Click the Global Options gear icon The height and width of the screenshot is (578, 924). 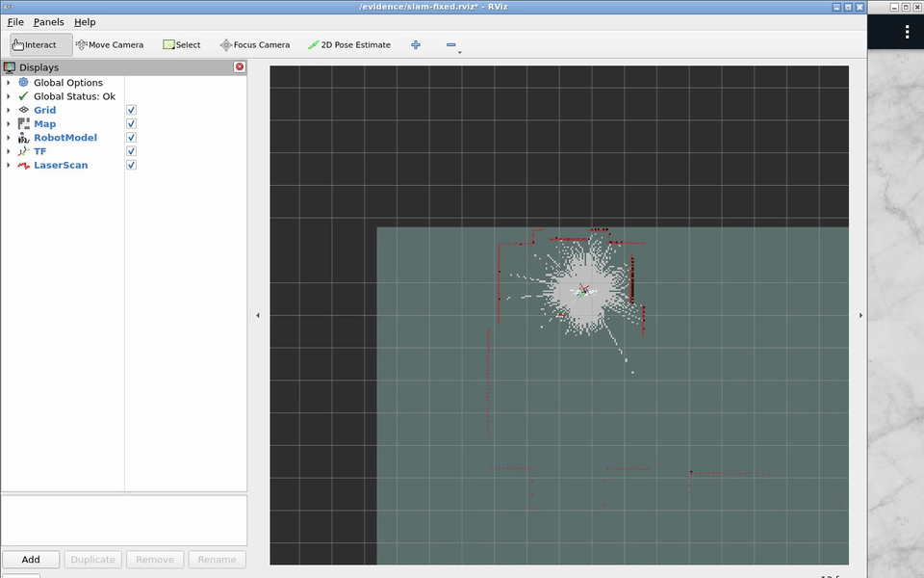pyautogui.click(x=23, y=83)
